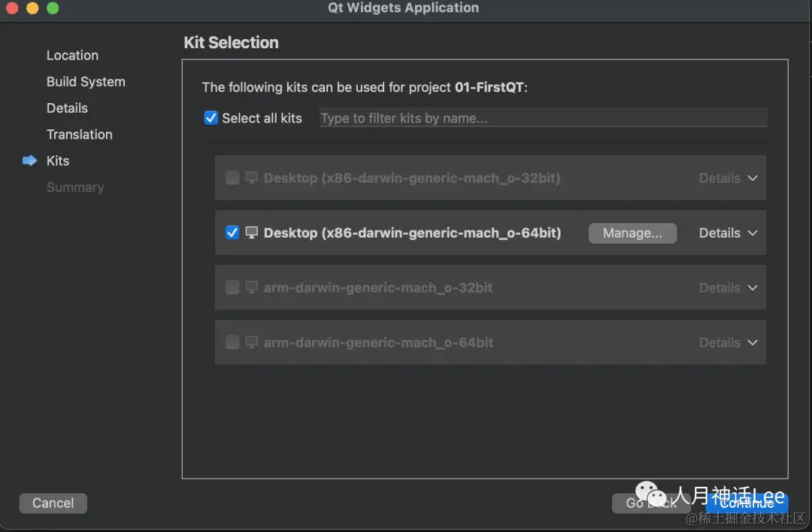Select the Summary wizard step
812x532 pixels.
coord(75,187)
